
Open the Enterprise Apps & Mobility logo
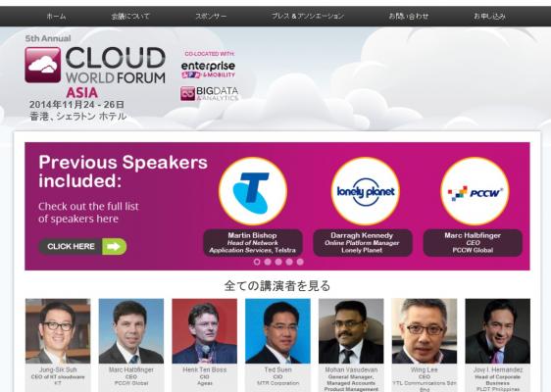(208, 70)
